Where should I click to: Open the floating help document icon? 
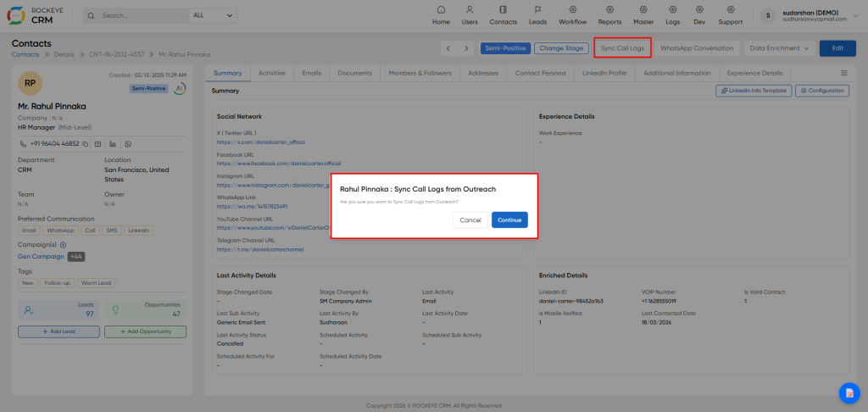849,393
